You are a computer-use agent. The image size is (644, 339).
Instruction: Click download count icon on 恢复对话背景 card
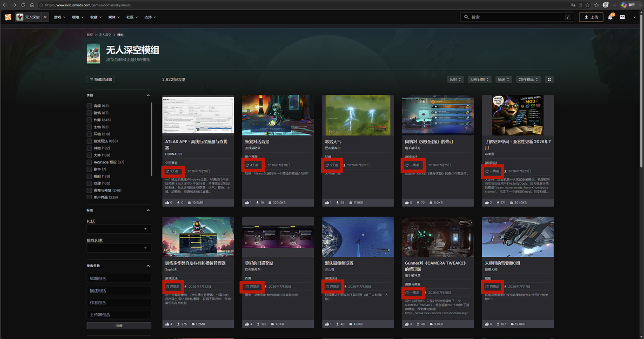258,202
